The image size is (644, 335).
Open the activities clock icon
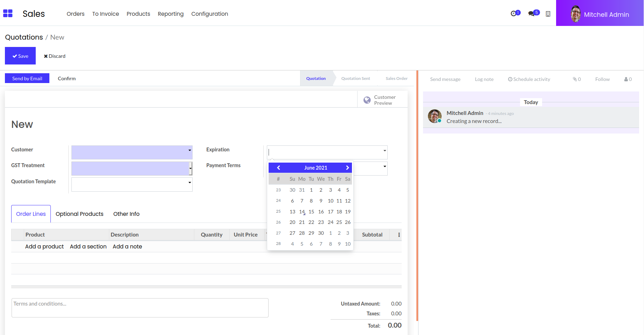[x=514, y=14]
